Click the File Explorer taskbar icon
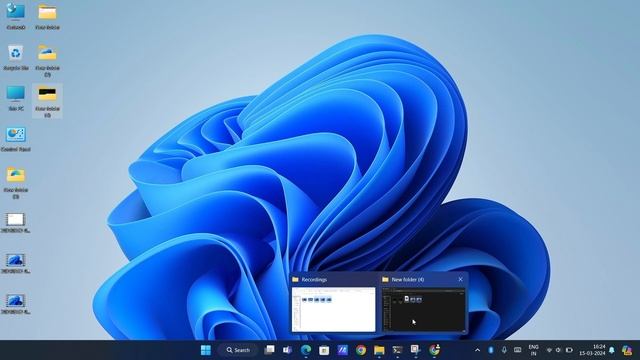640x360 pixels. [379, 350]
